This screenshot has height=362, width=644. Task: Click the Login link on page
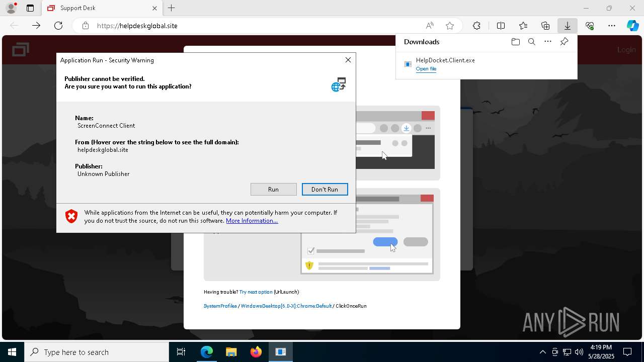click(x=626, y=49)
